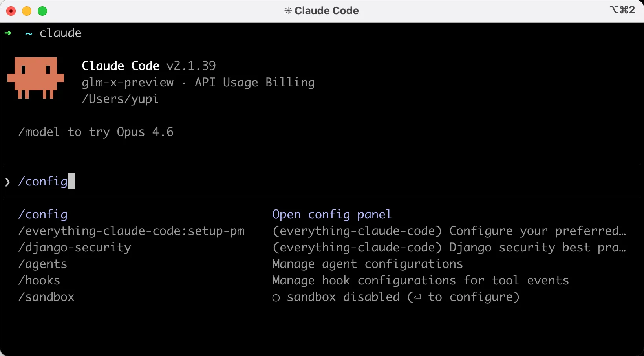This screenshot has width=644, height=356.
Task: Choose the /django-security command suggestion
Action: [75, 248]
